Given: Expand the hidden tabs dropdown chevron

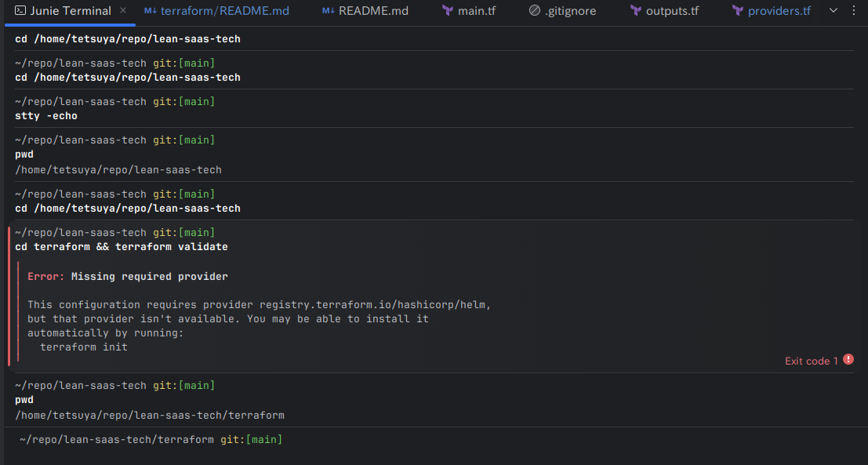Looking at the screenshot, I should tap(833, 11).
